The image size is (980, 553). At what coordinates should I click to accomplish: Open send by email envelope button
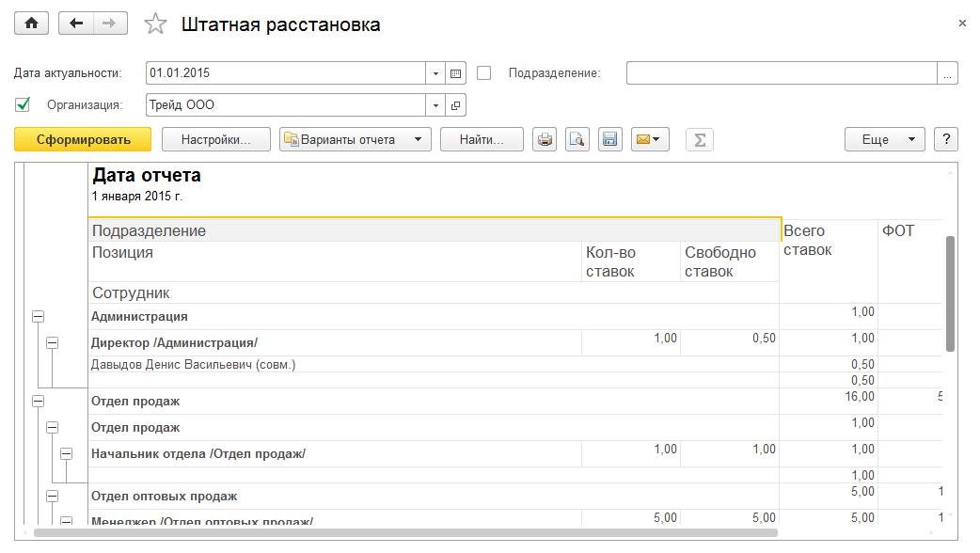(x=648, y=140)
